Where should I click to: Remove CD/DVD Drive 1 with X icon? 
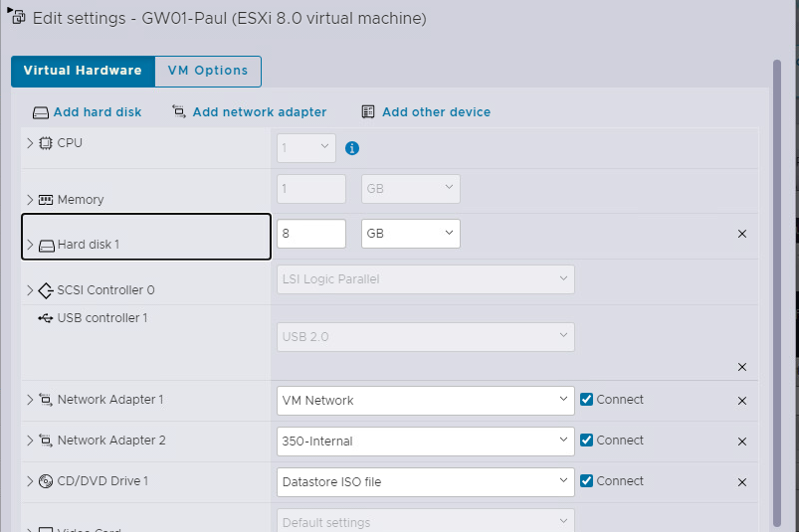click(x=741, y=482)
